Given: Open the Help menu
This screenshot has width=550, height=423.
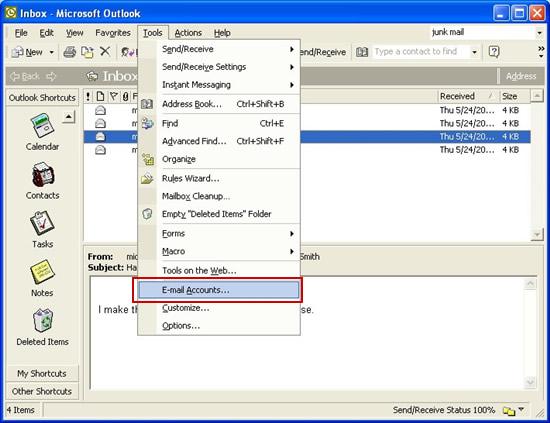Looking at the screenshot, I should click(x=222, y=33).
